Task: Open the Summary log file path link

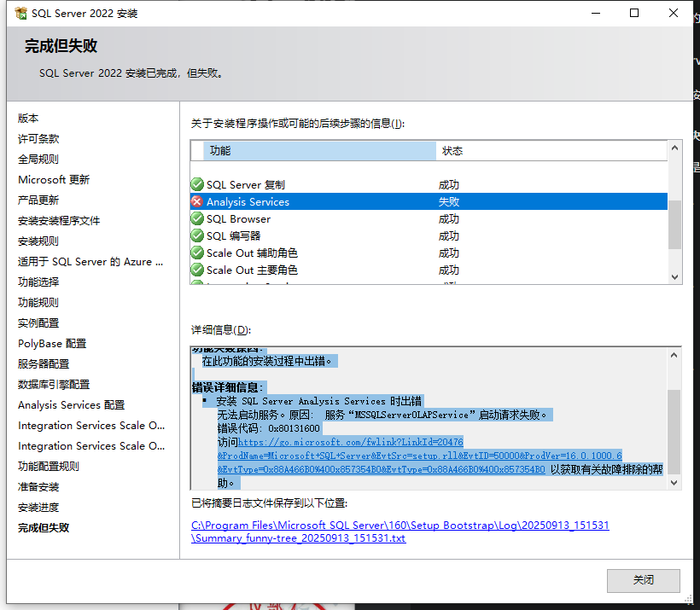Action: [400, 532]
